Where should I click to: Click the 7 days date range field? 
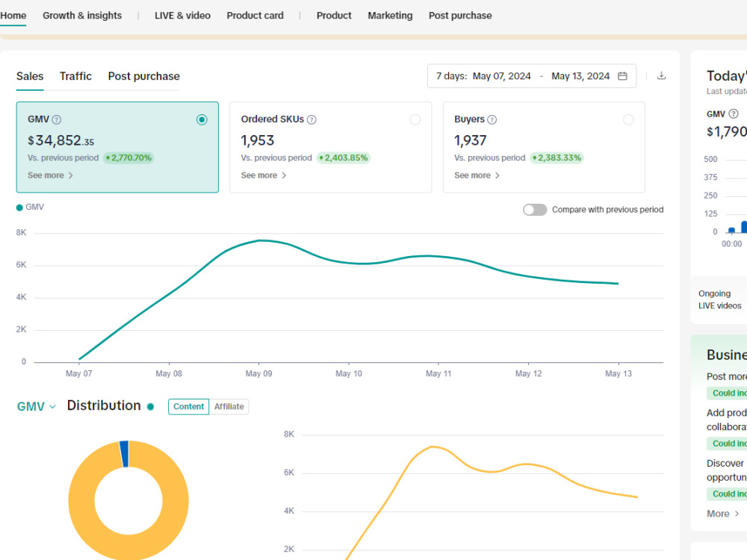tap(532, 76)
